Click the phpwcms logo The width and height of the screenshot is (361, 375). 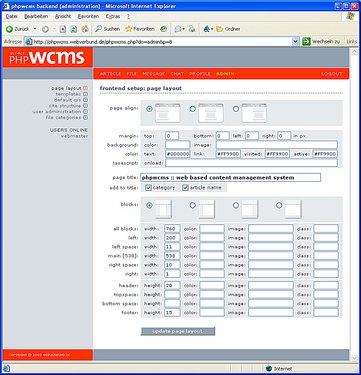pos(48,57)
